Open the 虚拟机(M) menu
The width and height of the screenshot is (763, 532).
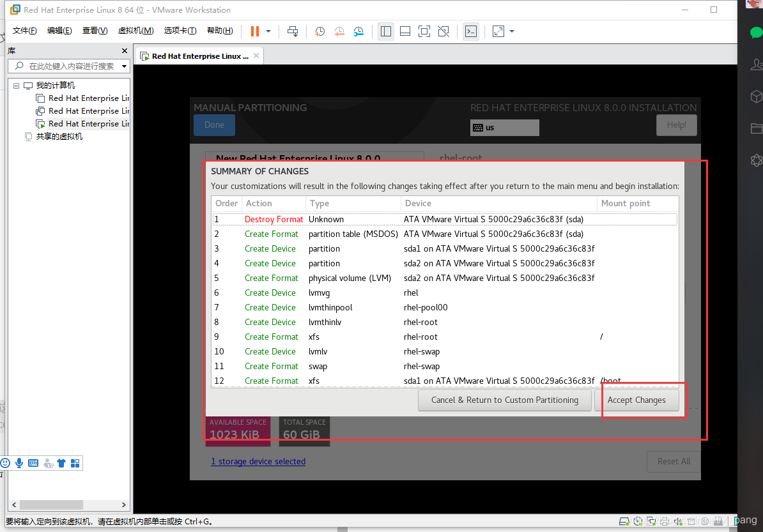point(135,31)
